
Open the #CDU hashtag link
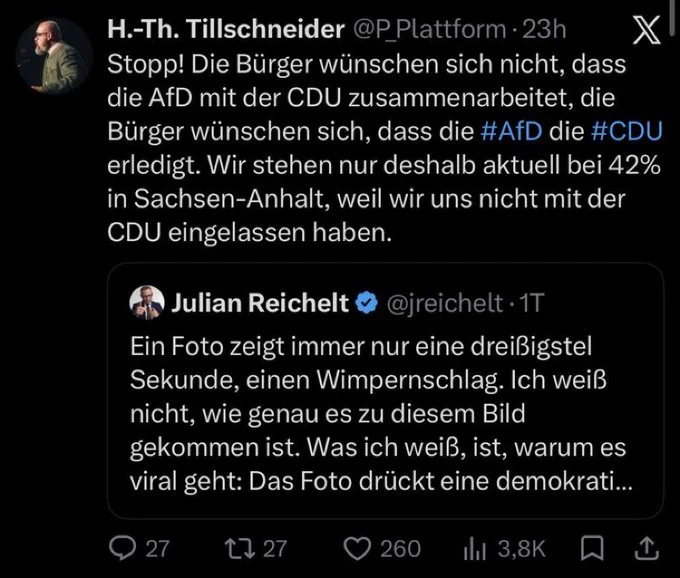click(627, 131)
